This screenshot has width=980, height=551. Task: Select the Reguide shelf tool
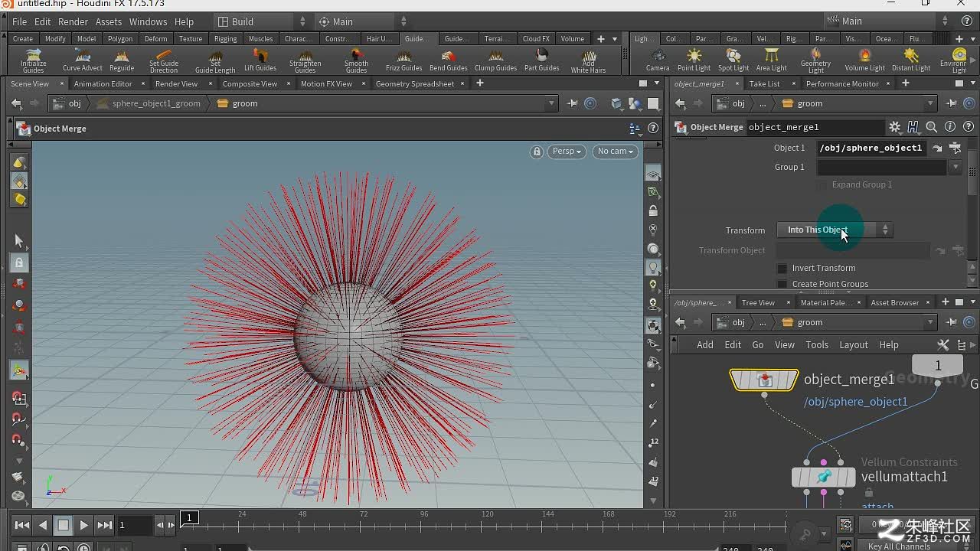pyautogui.click(x=122, y=60)
